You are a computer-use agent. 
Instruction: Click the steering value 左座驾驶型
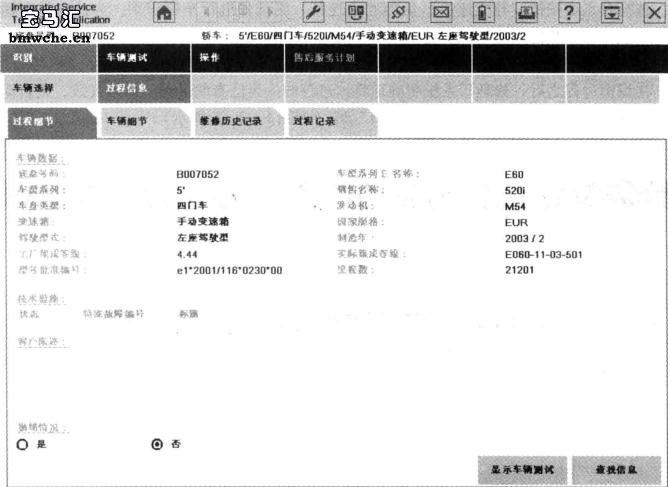[x=203, y=238]
